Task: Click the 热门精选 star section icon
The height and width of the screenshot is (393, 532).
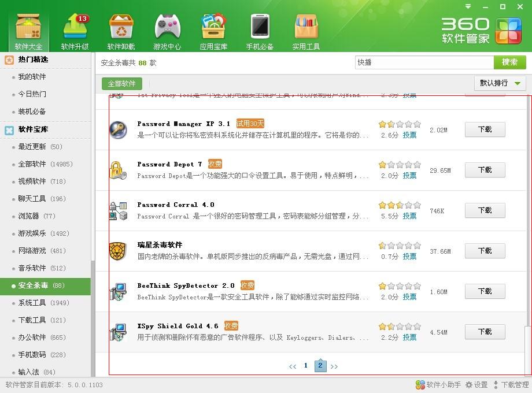Action: point(9,60)
